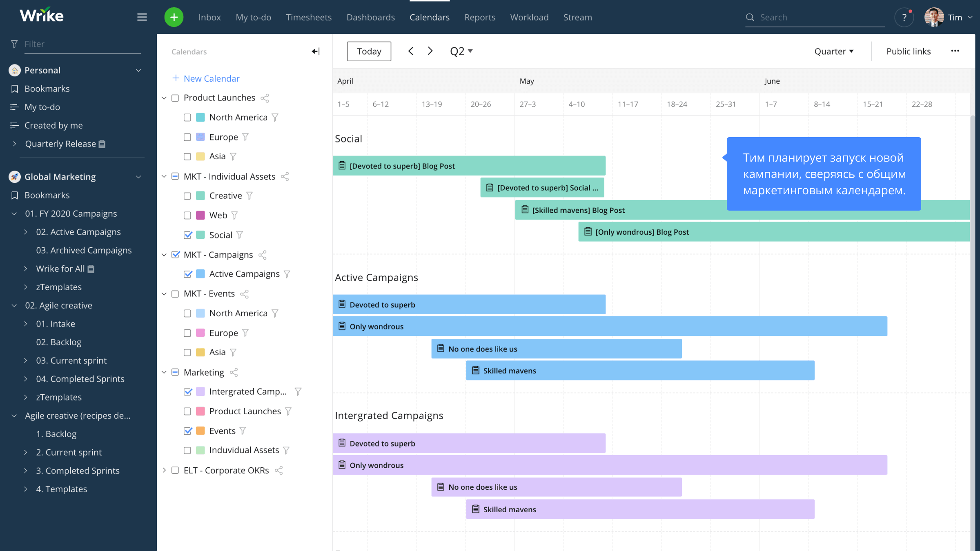The width and height of the screenshot is (980, 551).
Task: Collapse the Product Launches calendar group
Action: [164, 98]
